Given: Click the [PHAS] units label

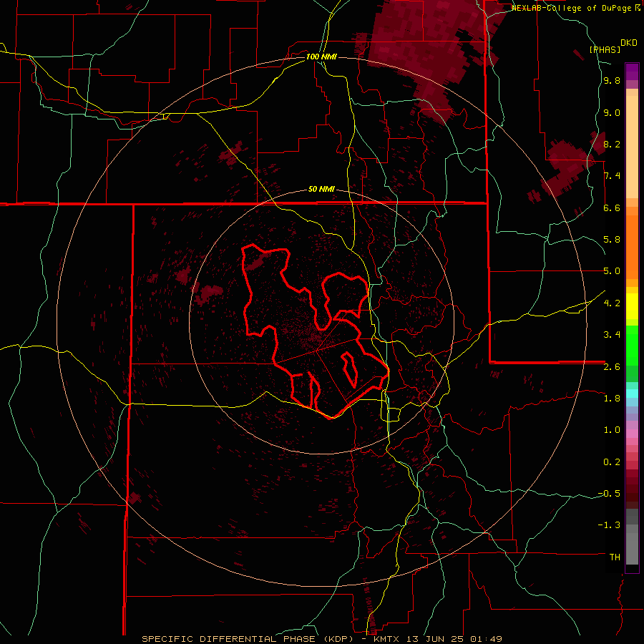Looking at the screenshot, I should tap(605, 49).
